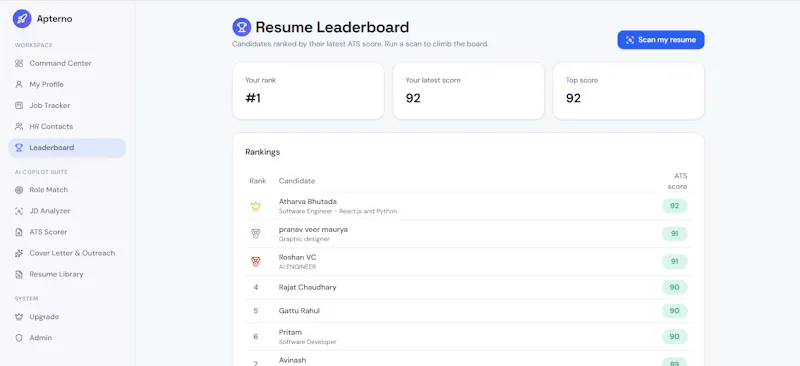Click the Graphic designer subtitle

304,239
